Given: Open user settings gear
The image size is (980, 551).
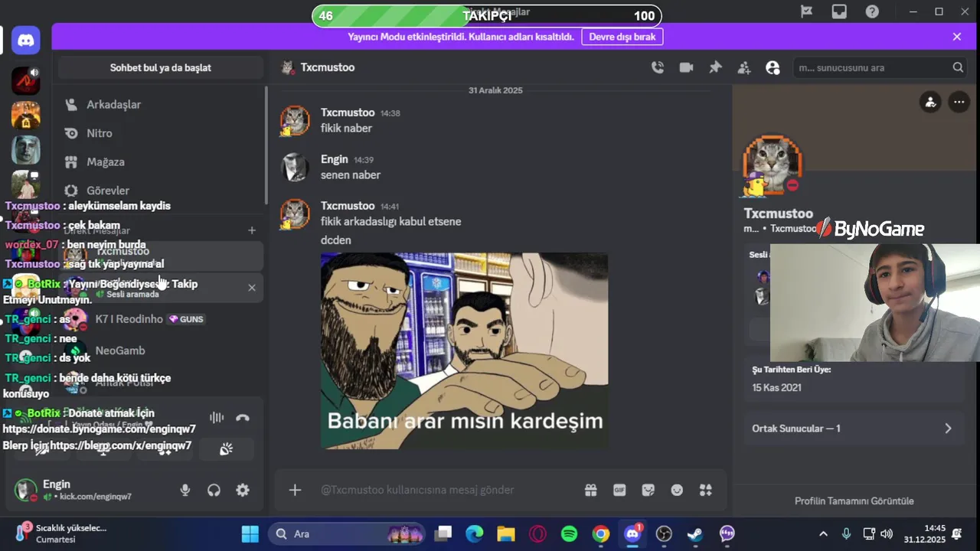Looking at the screenshot, I should click(243, 491).
